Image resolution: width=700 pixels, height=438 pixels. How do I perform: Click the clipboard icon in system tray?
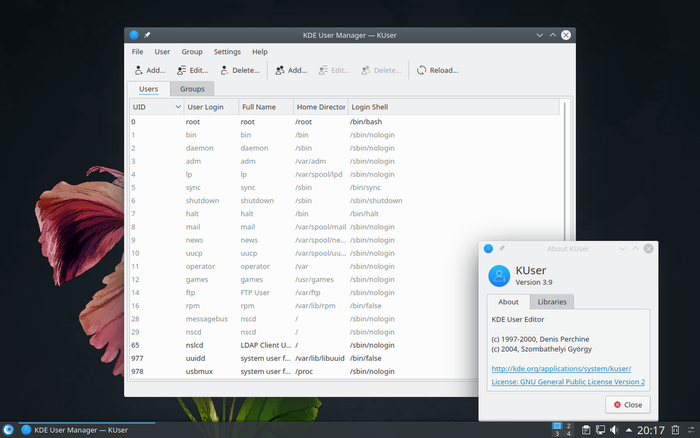pyautogui.click(x=584, y=429)
